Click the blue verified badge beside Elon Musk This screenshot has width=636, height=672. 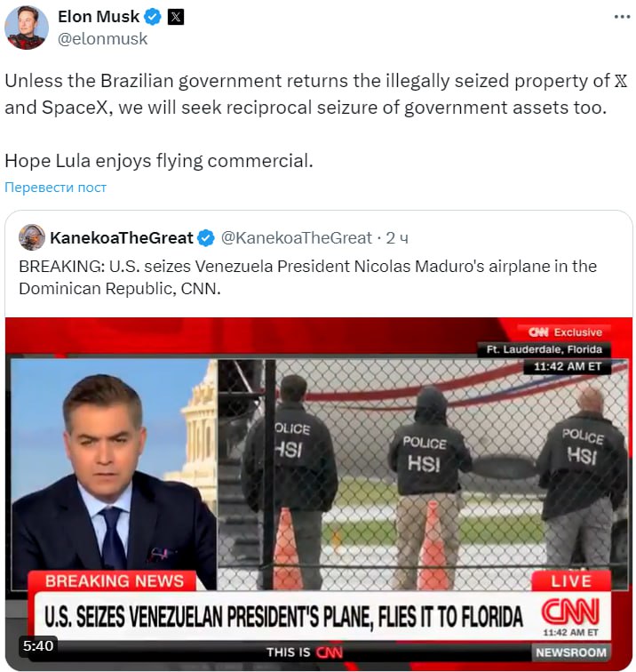point(153,17)
